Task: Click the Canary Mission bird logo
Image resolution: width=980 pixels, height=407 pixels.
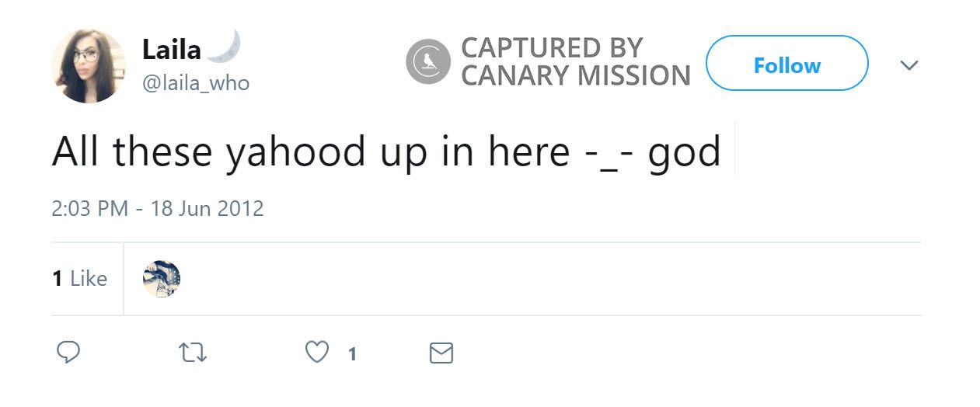Action: point(428,61)
